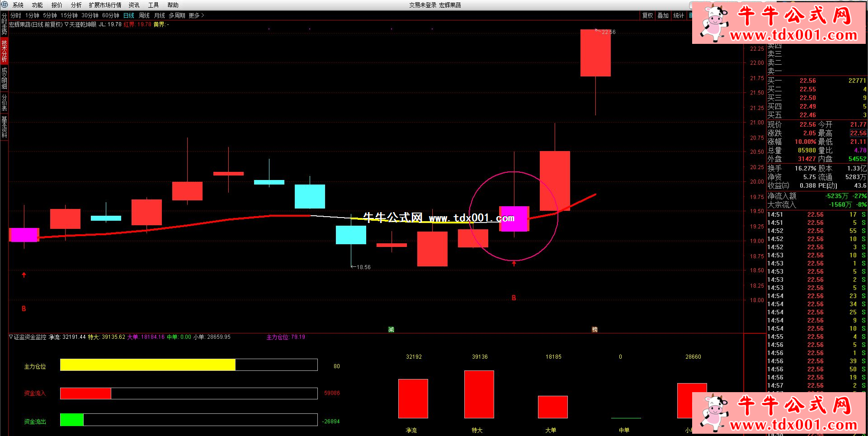
Task: Open the 报价 menu
Action: point(57,5)
